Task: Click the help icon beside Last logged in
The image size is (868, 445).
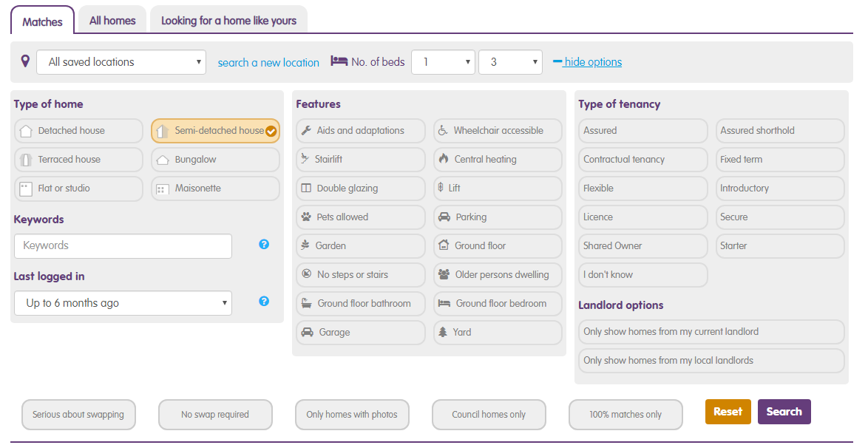Action: [264, 302]
